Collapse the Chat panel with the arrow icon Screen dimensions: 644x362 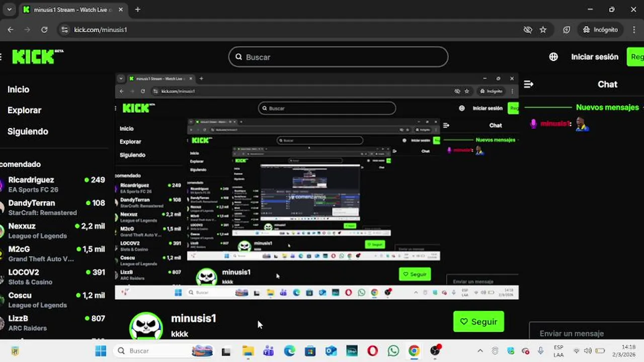[528, 84]
